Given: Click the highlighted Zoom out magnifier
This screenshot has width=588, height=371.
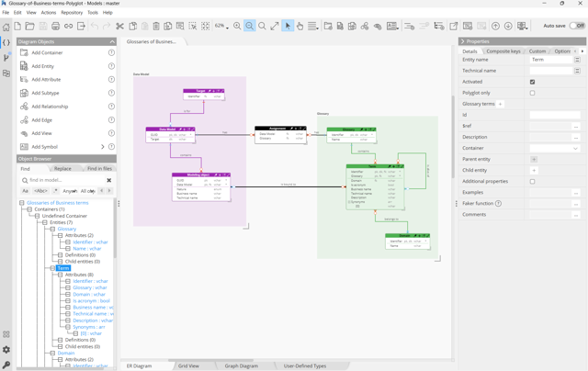Looking at the screenshot, I should click(x=249, y=26).
